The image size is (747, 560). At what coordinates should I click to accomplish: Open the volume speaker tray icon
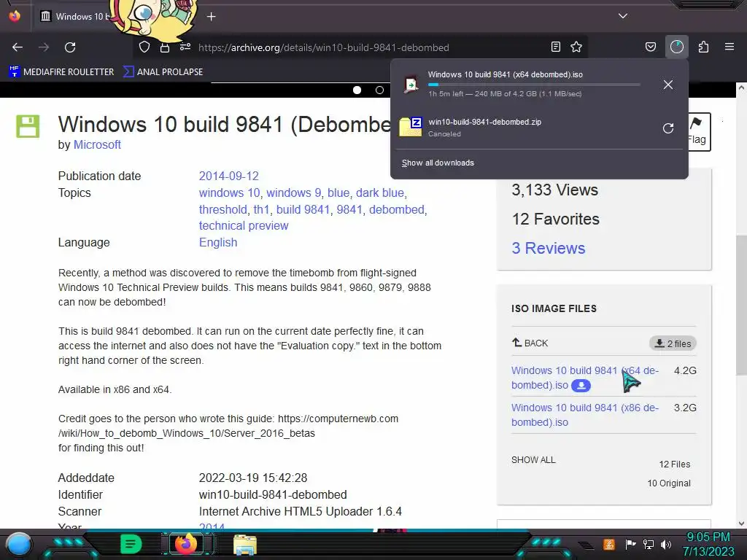tap(666, 544)
